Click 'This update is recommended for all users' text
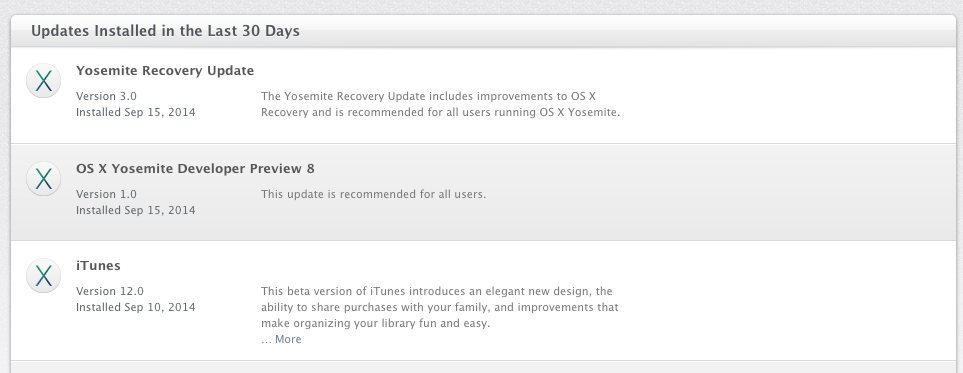Image resolution: width=963 pixels, height=373 pixels. coord(373,194)
